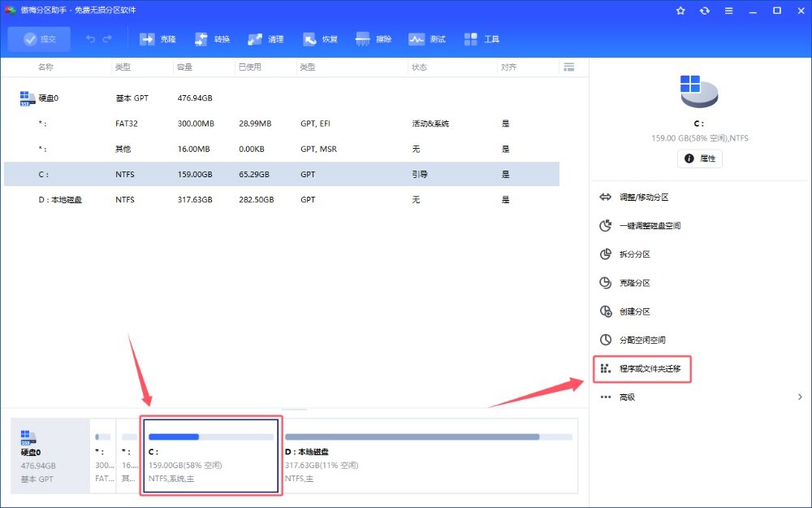Open the 擦除 (Wipe) toolbar menu

pos(374,39)
